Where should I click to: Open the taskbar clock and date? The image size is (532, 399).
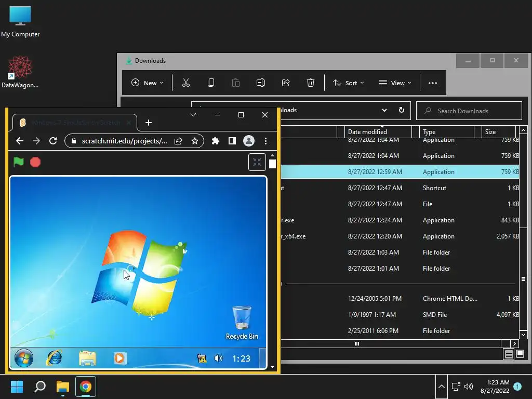tap(495, 387)
